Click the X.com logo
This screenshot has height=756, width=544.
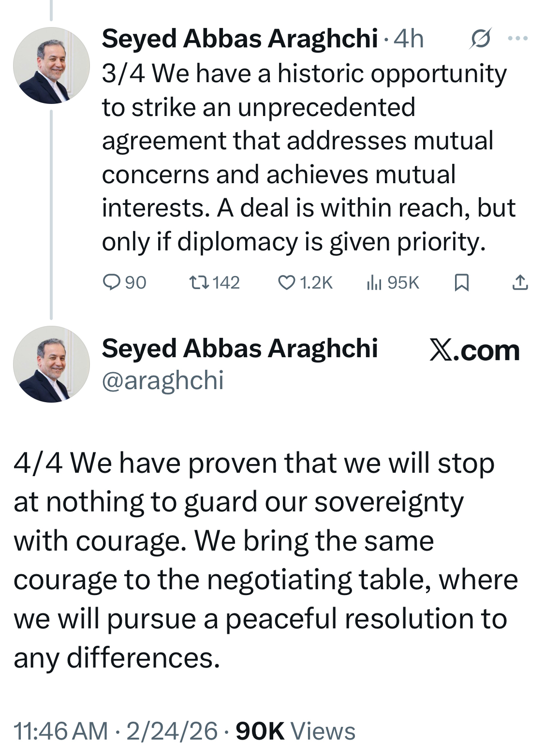[x=474, y=350]
